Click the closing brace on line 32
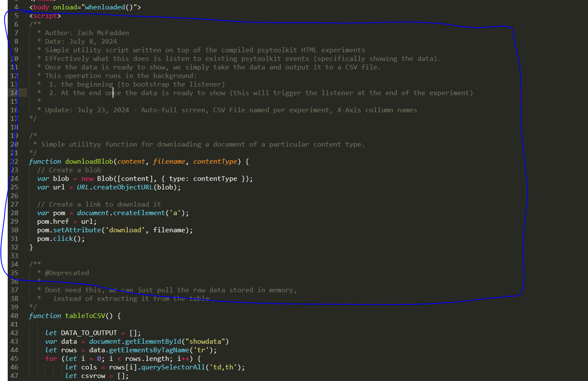Viewport: 588px width, 381px height. tap(31, 247)
